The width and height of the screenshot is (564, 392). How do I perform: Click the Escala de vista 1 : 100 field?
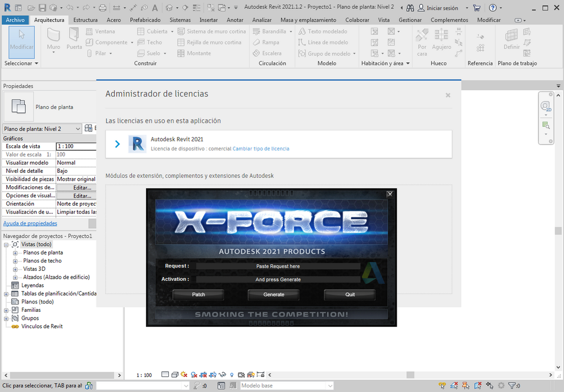point(76,146)
